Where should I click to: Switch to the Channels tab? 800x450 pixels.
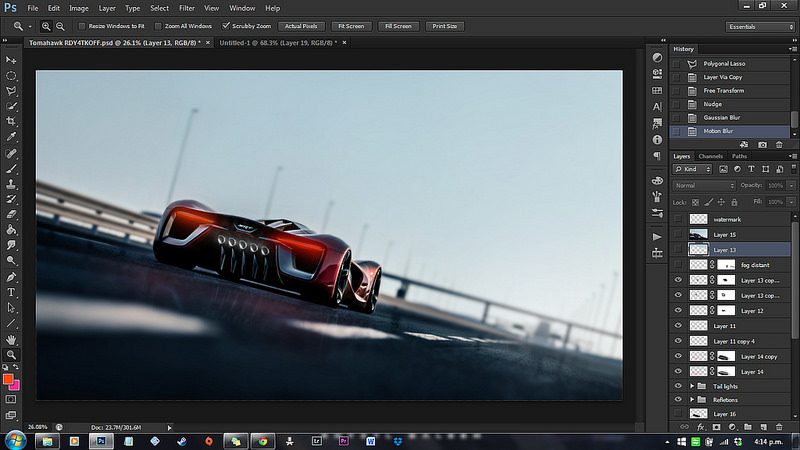(711, 156)
